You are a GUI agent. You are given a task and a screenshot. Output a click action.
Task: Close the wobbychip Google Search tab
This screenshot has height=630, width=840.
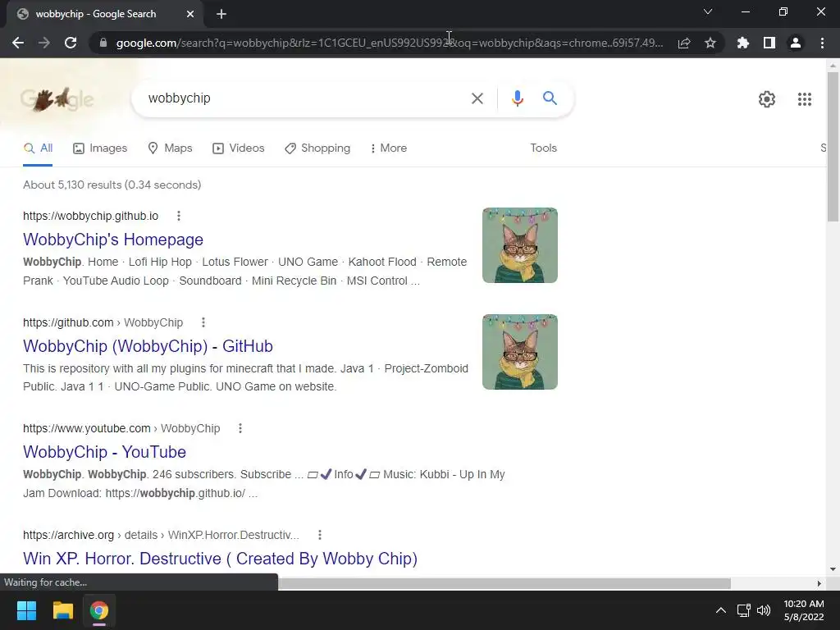coord(190,15)
